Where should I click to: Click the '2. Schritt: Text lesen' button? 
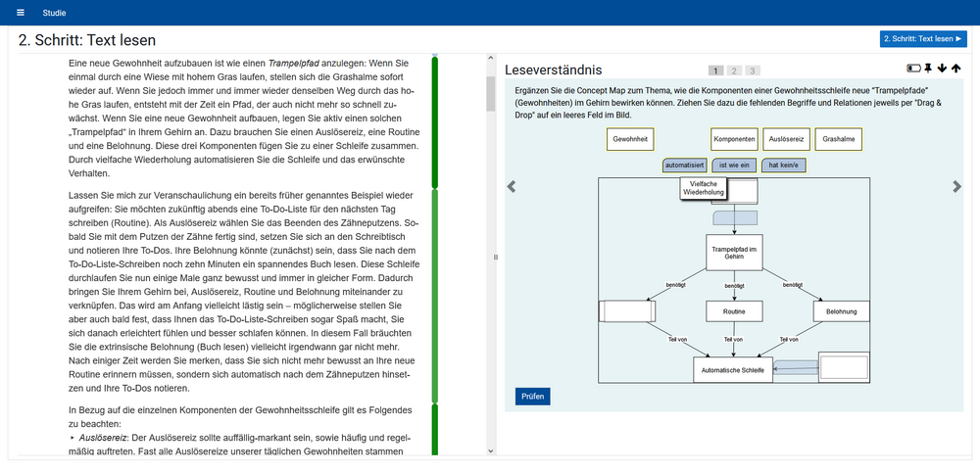923,39
